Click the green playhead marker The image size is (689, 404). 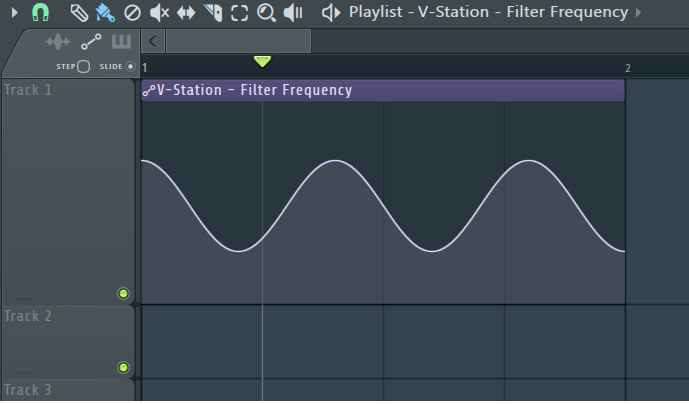262,62
